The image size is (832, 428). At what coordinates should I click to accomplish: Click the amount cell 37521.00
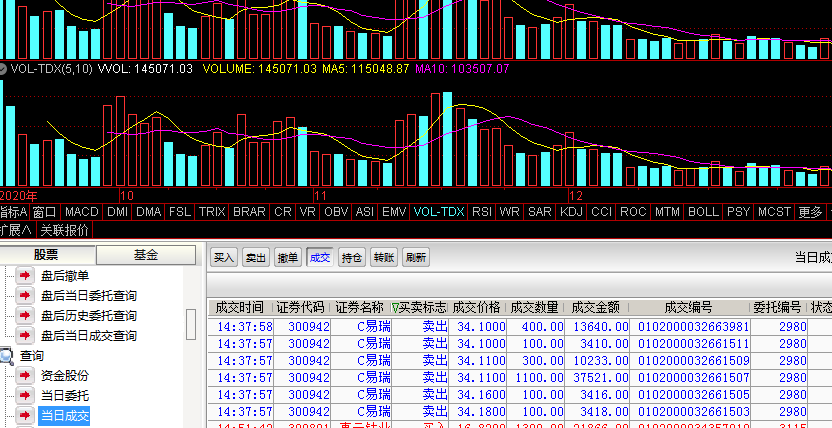coord(601,378)
